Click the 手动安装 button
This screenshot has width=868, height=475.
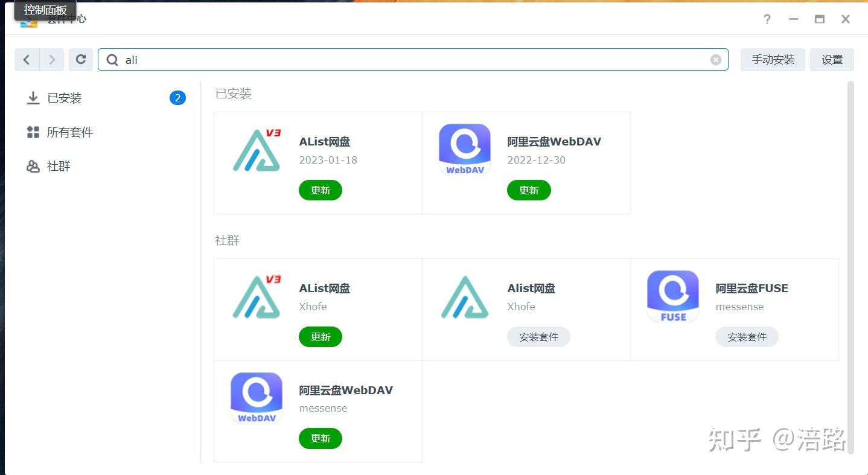[773, 60]
